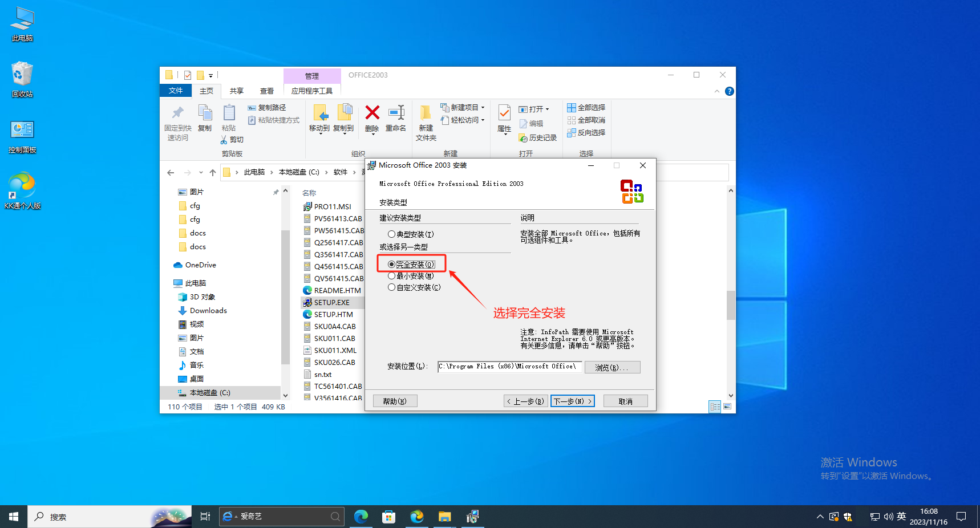
Task: Click the 名称 column header
Action: pos(309,193)
